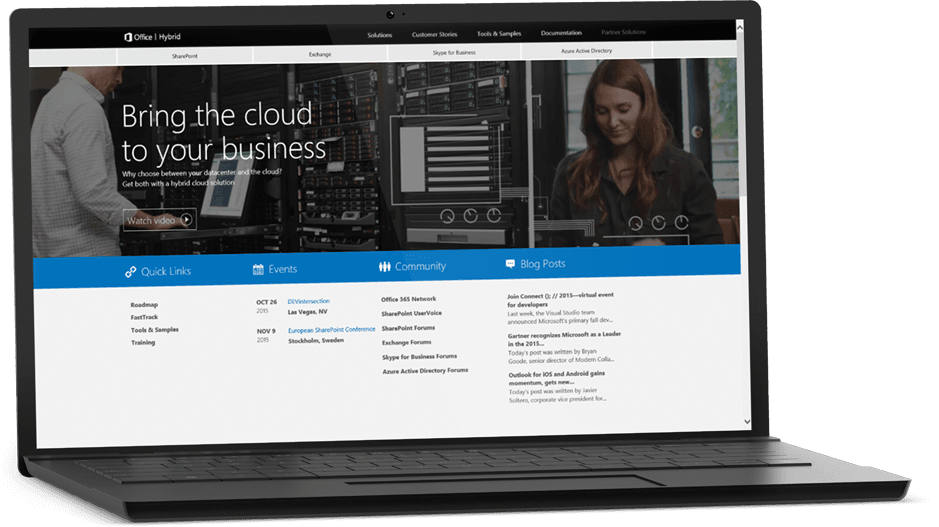Select the Exchange tab
Viewport: 939px width, 527px height.
click(x=320, y=54)
